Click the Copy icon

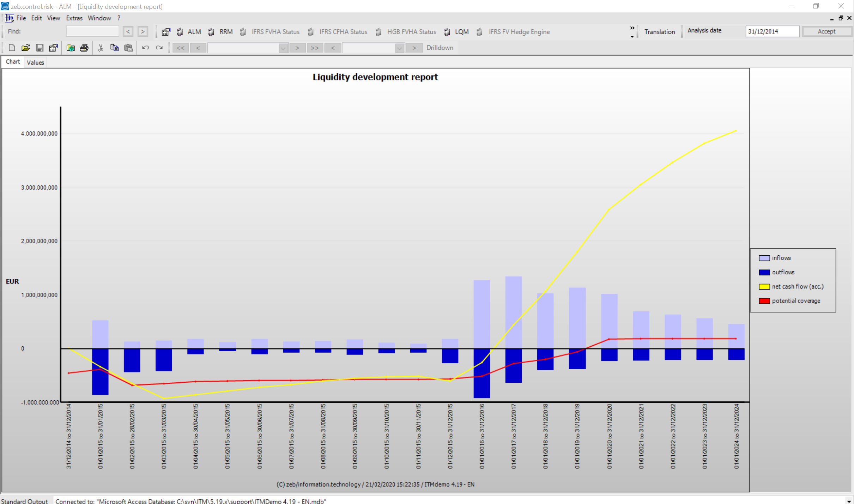click(x=114, y=48)
